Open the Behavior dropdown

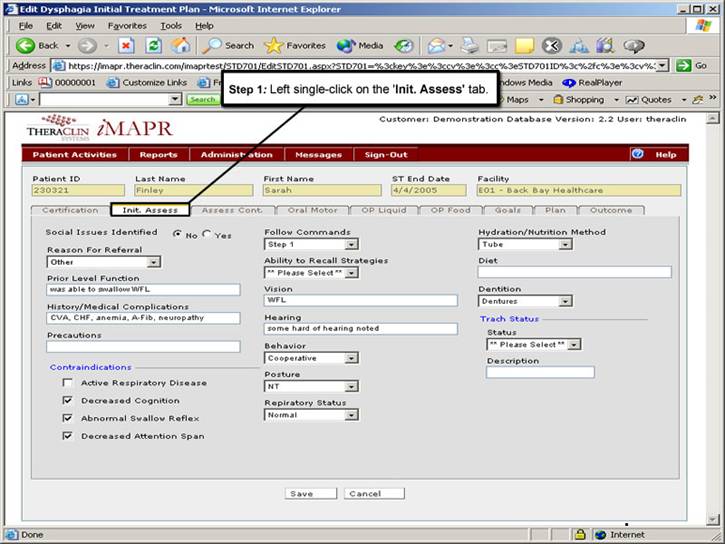(351, 358)
